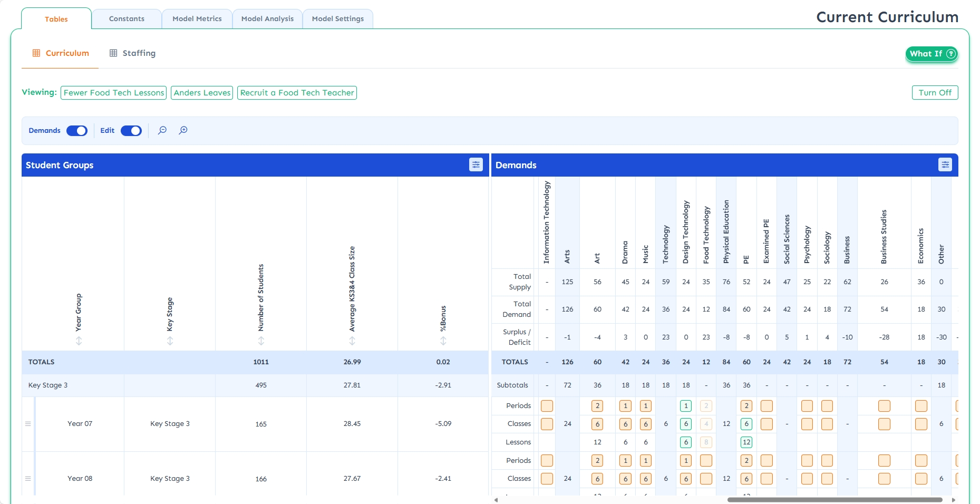Click Year 07 Art periods input box
The image size is (980, 504).
coord(597,406)
